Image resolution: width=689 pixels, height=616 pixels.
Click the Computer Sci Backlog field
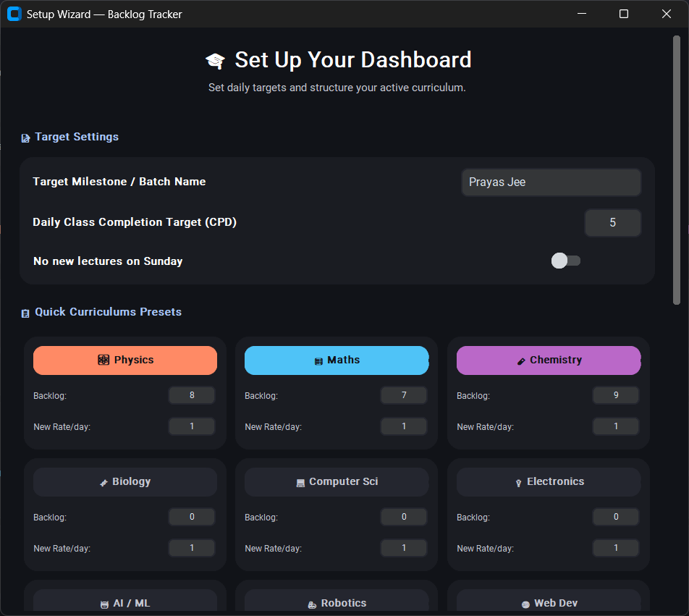(x=404, y=517)
